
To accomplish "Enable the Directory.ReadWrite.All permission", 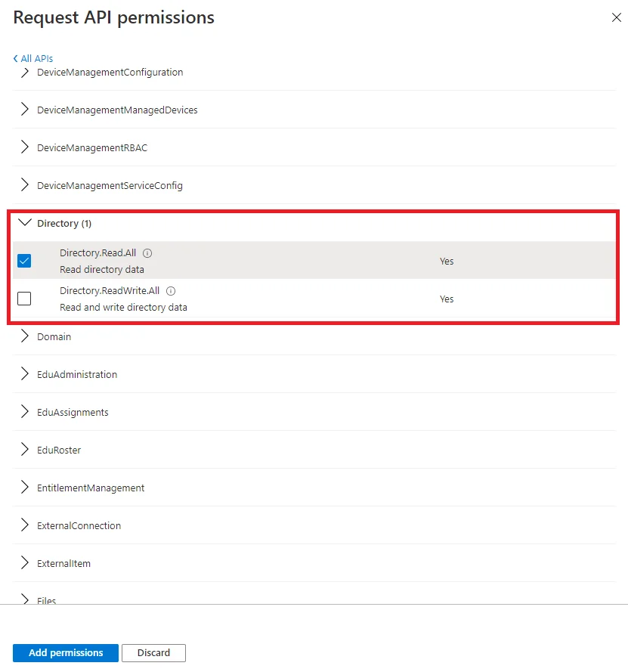I will (24, 299).
